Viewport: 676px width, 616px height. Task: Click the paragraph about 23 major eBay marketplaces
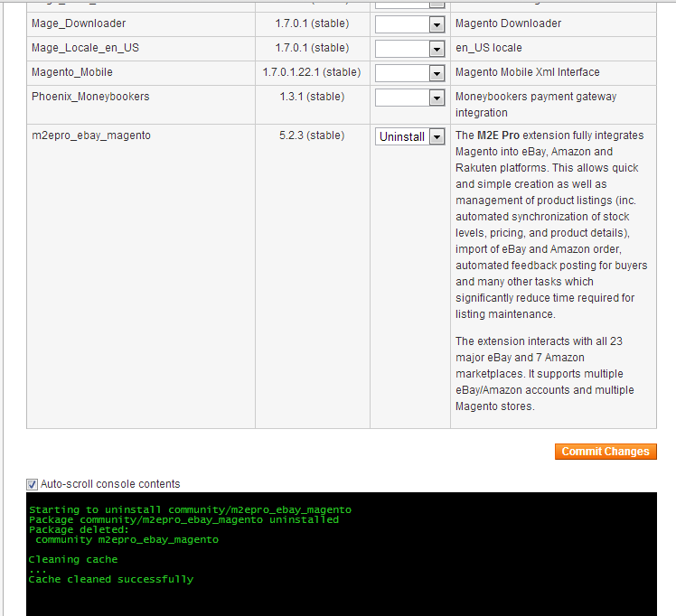coord(545,373)
